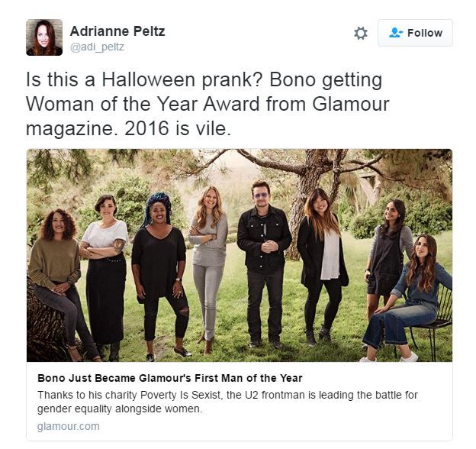The width and height of the screenshot is (476, 449).
Task: Click the blonde woman in gray sweater
Action: pyautogui.click(x=208, y=269)
